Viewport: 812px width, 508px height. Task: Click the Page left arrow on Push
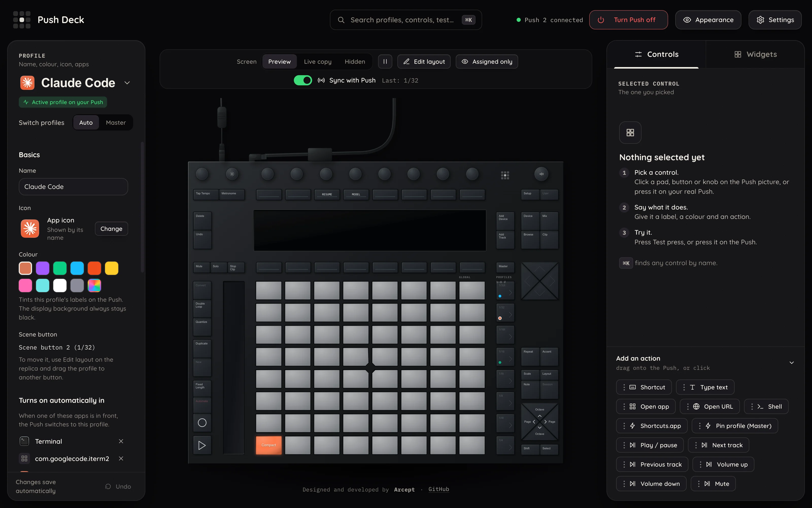click(533, 422)
